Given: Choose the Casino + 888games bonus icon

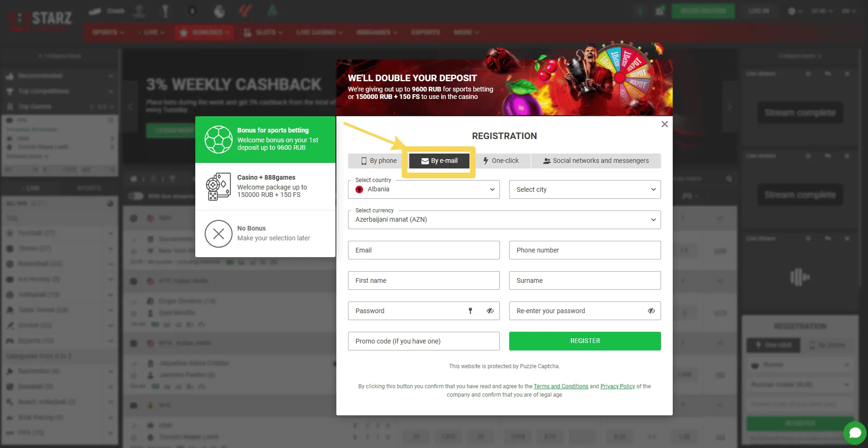Looking at the screenshot, I should point(219,187).
